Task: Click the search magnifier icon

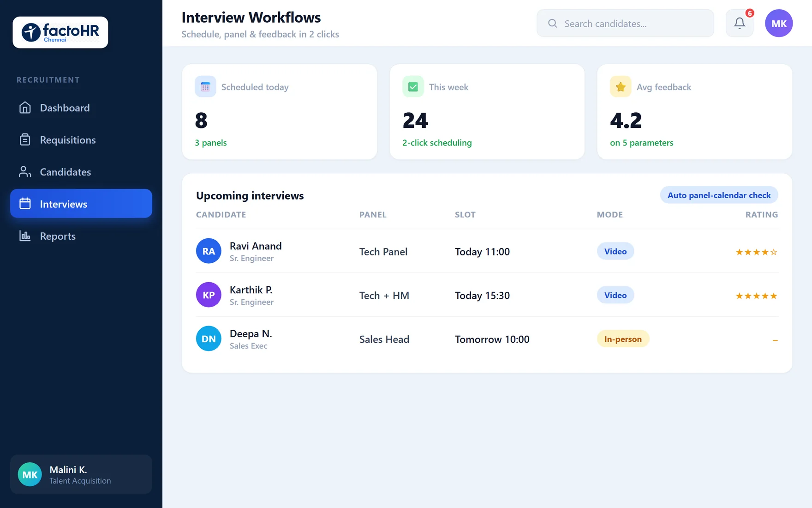Action: pos(552,24)
